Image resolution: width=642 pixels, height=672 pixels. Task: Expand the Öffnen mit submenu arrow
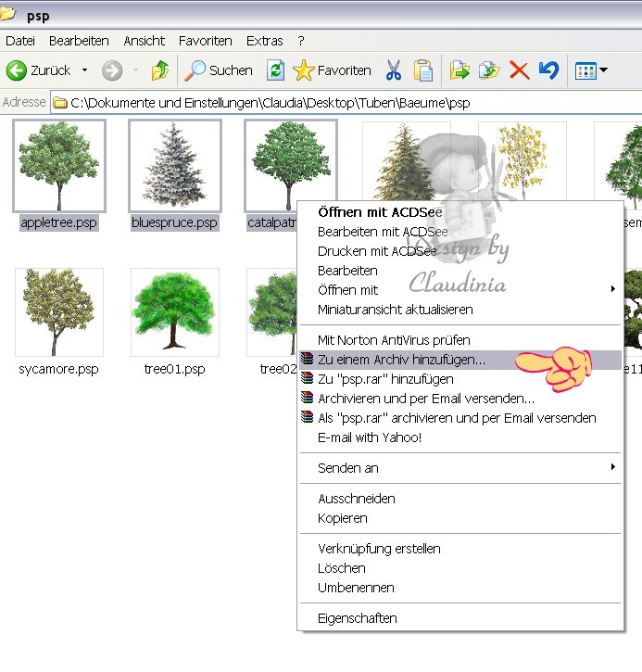pyautogui.click(x=613, y=289)
